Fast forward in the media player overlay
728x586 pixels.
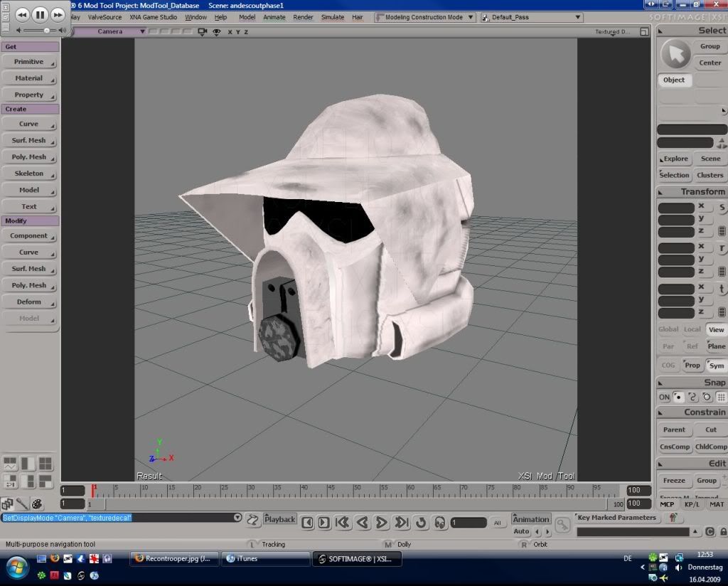[x=58, y=15]
